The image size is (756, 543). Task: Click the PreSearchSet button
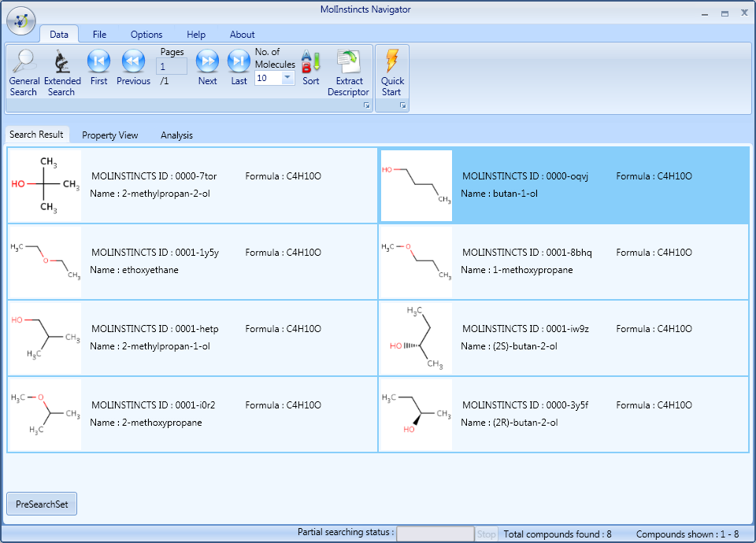(x=42, y=504)
